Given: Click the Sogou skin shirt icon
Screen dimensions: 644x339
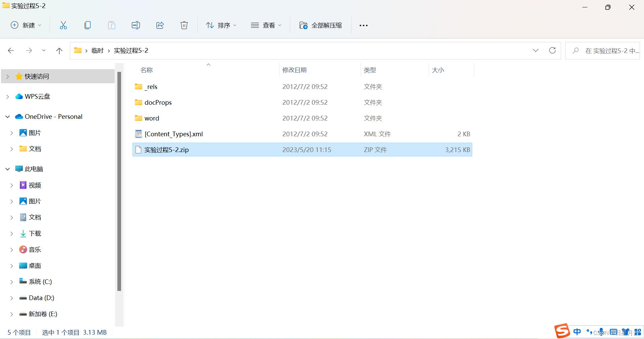Looking at the screenshot, I should [x=626, y=332].
